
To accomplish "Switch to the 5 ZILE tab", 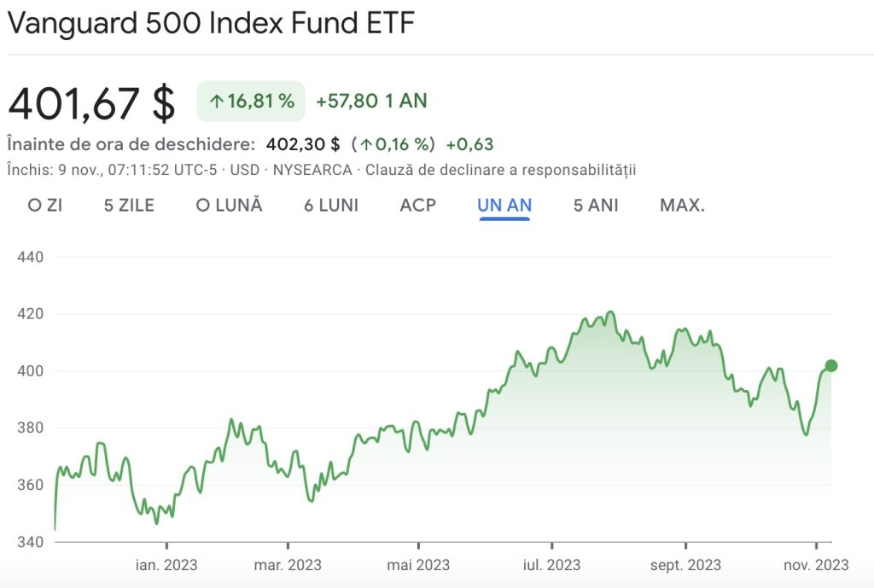I will pos(129,206).
